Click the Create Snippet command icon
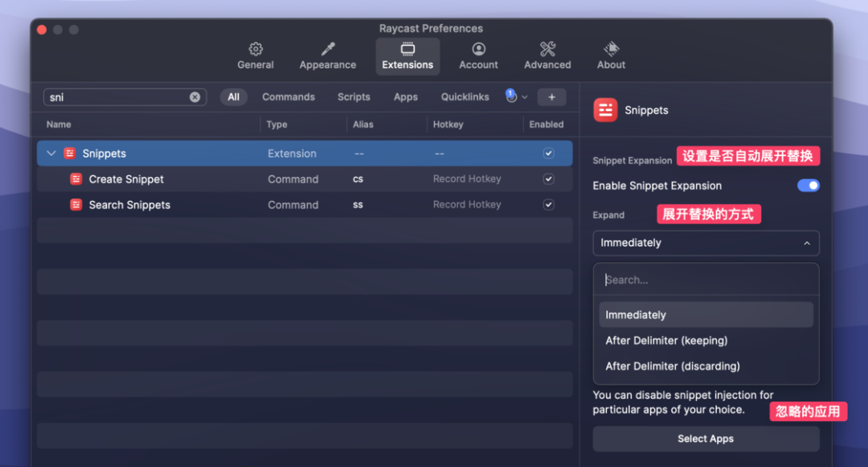868x467 pixels. click(76, 179)
